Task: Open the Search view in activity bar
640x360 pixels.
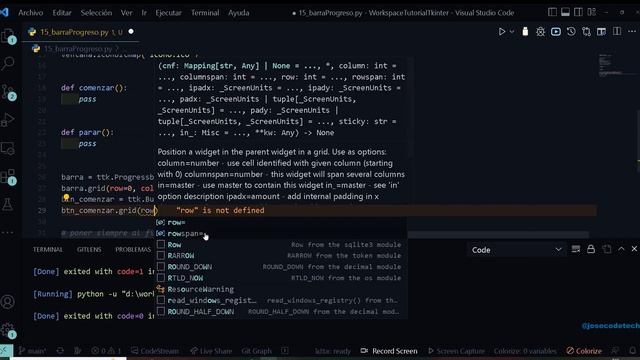Action: click(x=8, y=63)
